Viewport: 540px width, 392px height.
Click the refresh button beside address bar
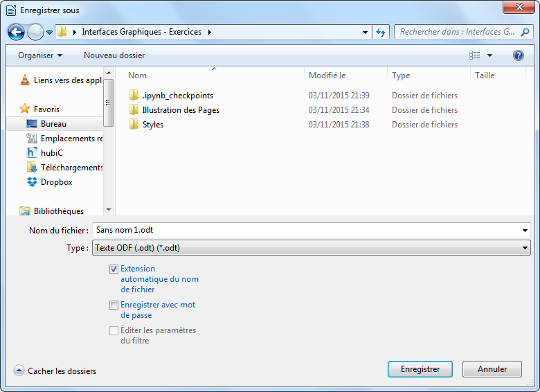coord(381,32)
